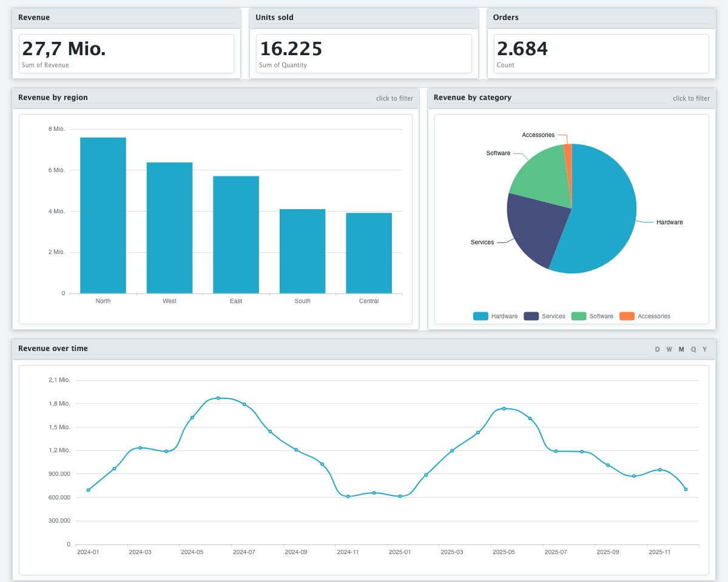Click the Orders card title
The height and width of the screenshot is (582, 728).
pyautogui.click(x=506, y=18)
